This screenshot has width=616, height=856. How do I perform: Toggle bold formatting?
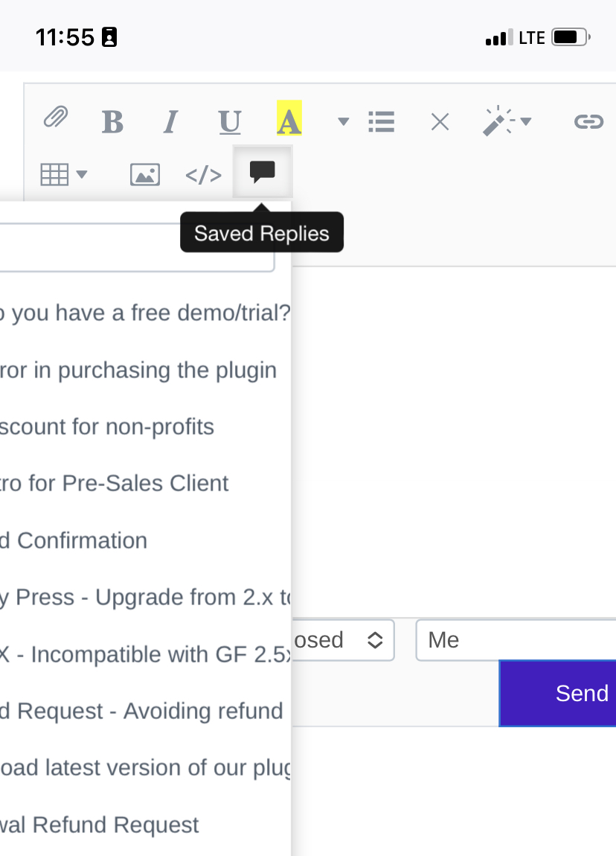coord(112,121)
